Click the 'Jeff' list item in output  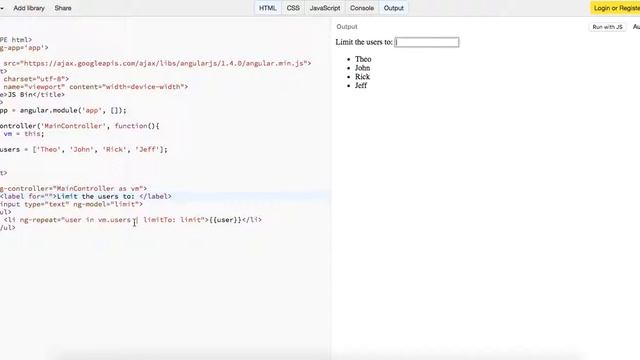click(x=361, y=85)
